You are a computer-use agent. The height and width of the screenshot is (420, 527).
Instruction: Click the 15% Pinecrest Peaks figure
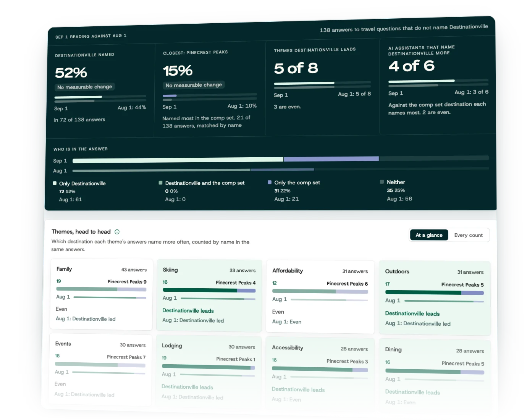click(x=178, y=71)
